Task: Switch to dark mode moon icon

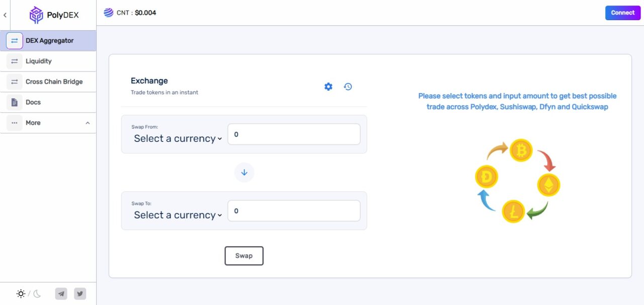Action: [37, 293]
